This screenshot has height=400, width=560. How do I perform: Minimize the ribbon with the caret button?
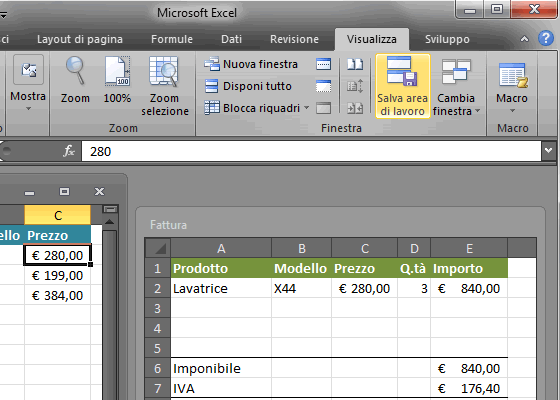point(524,39)
